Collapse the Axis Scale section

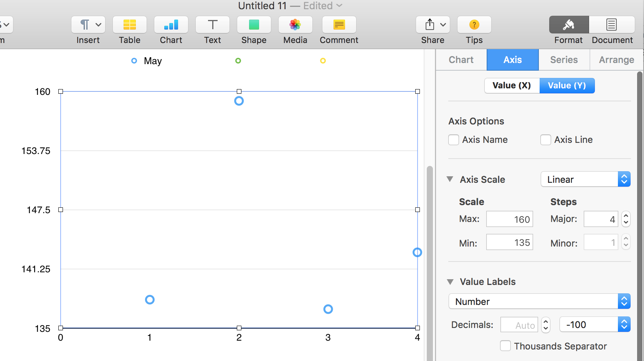tap(450, 179)
